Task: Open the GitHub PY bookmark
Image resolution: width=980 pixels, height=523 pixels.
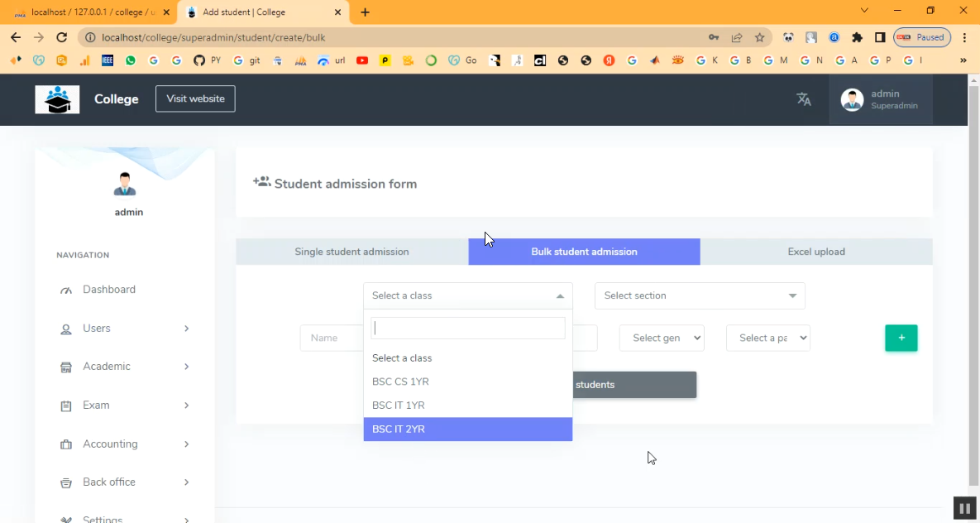Action: [x=207, y=60]
